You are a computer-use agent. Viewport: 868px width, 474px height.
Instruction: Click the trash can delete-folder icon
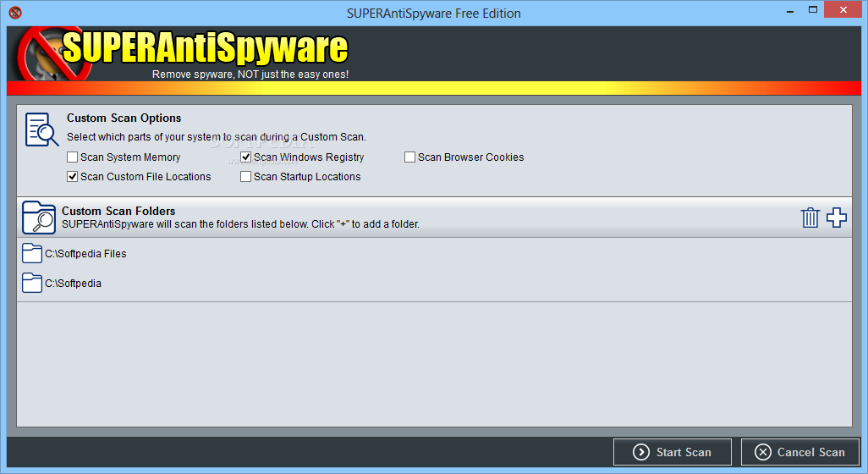(x=810, y=218)
